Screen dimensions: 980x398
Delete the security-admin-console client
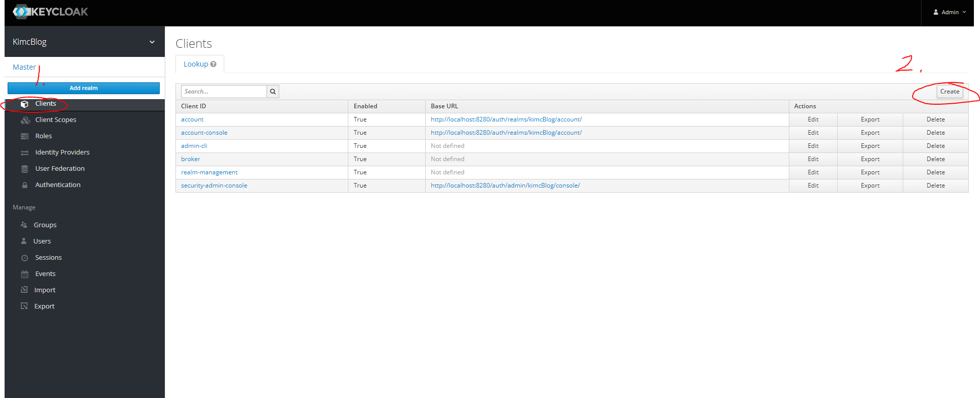coord(936,186)
